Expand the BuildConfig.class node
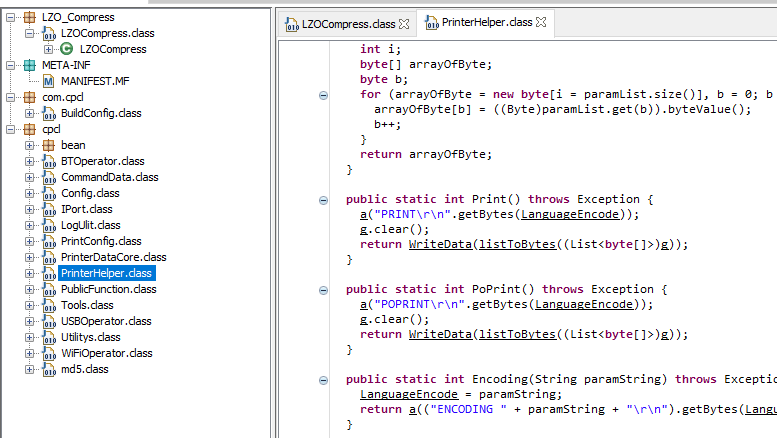The image size is (777, 438). (x=30, y=113)
